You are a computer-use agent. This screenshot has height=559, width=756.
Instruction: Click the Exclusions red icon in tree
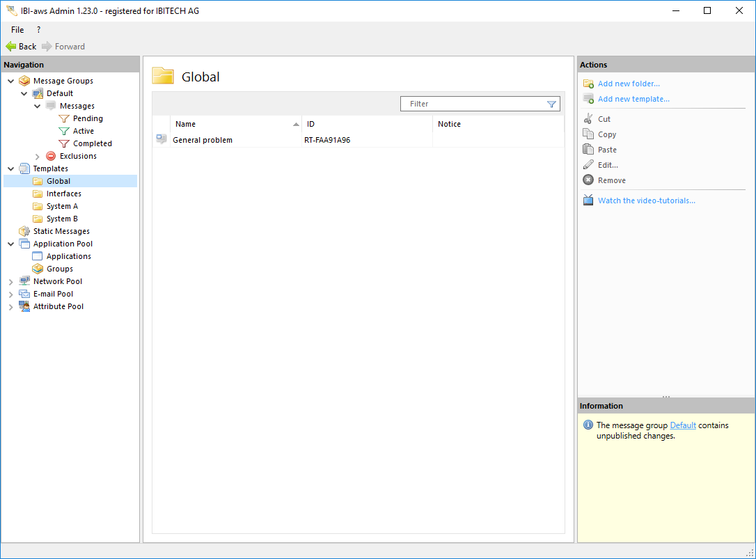coord(51,156)
